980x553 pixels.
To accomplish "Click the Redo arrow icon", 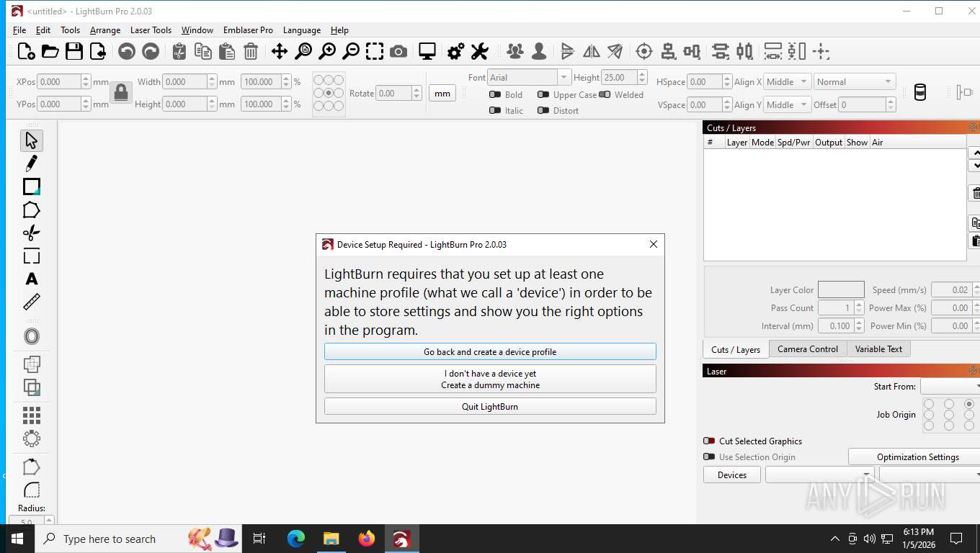I will click(151, 51).
